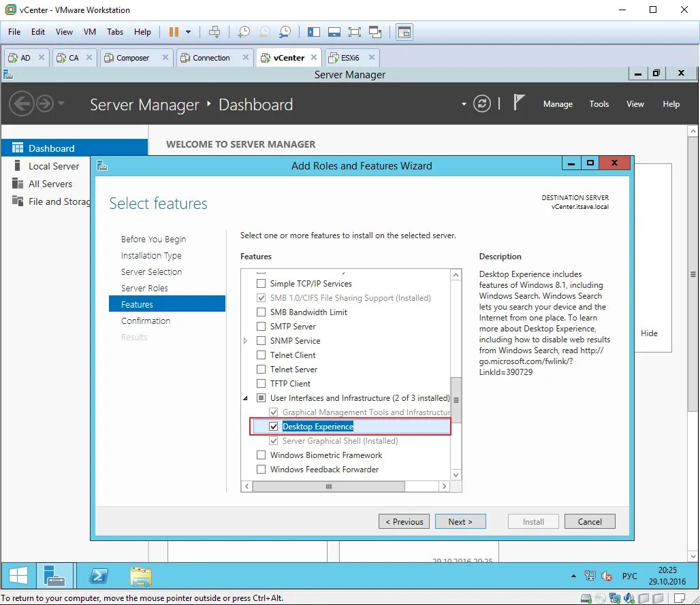Open the dropdown arrow beside the refresh icon

(x=464, y=104)
